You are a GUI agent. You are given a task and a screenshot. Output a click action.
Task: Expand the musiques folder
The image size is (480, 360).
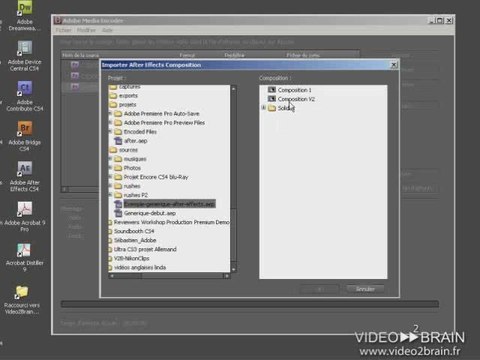[x=110, y=159]
